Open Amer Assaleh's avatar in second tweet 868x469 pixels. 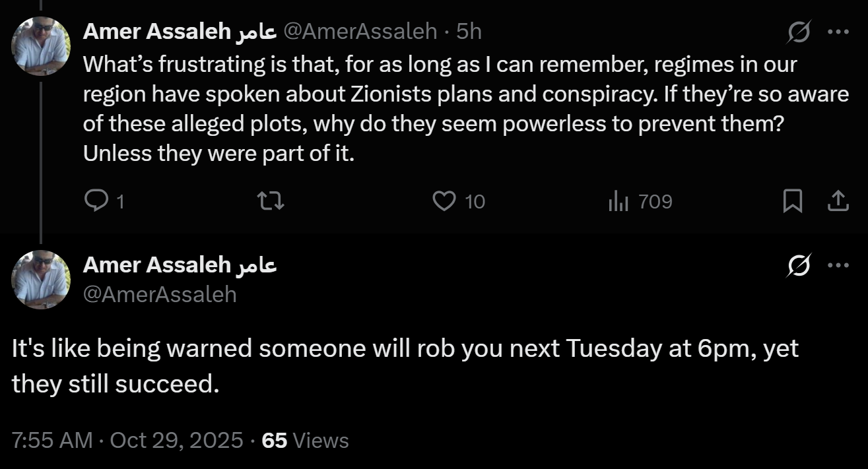click(42, 280)
